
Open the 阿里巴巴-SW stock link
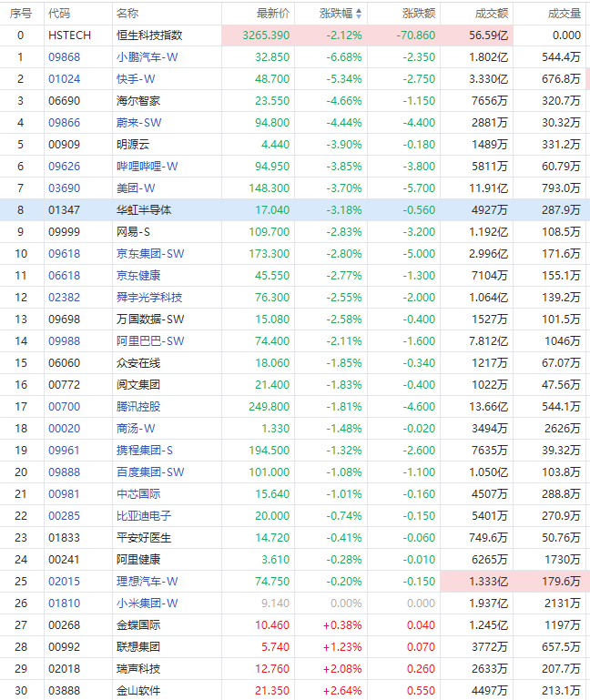(x=150, y=341)
